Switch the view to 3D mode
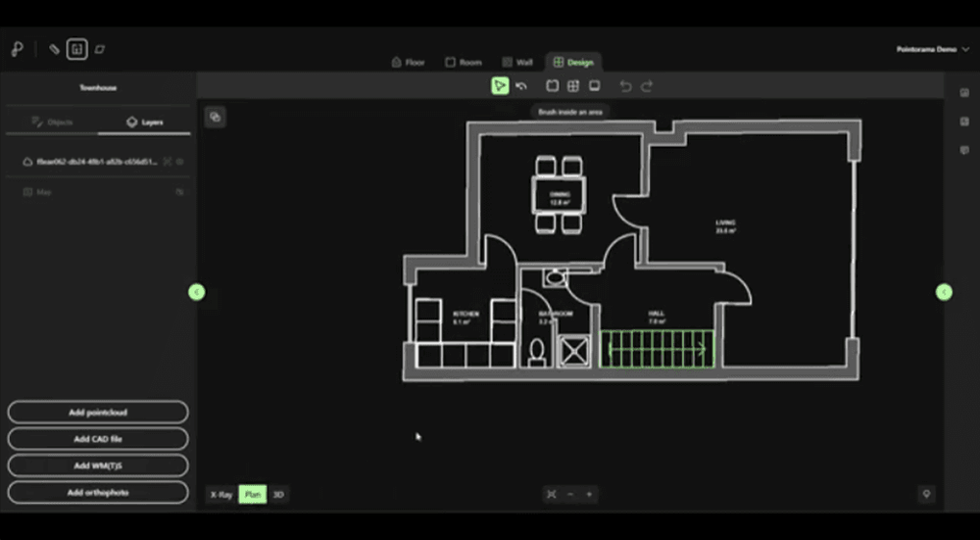This screenshot has height=540, width=980. pyautogui.click(x=278, y=494)
